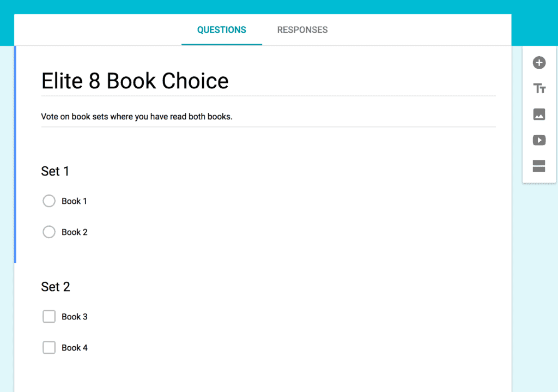Insert an image using image icon
Screen dimensions: 558x392
(539, 114)
